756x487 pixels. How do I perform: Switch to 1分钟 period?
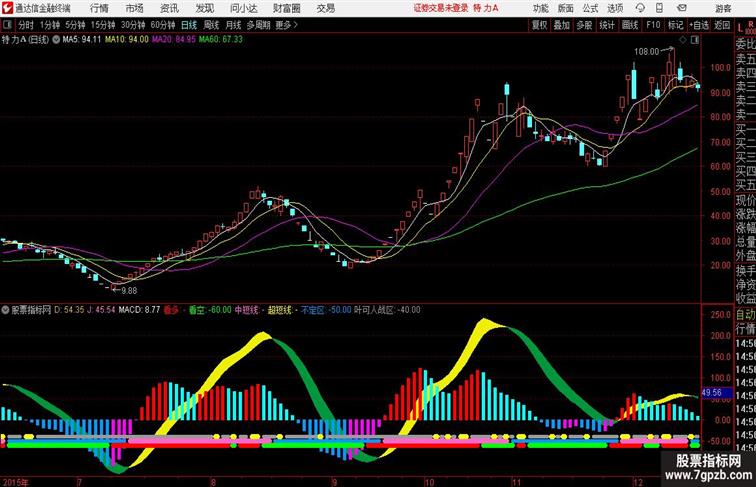point(50,25)
